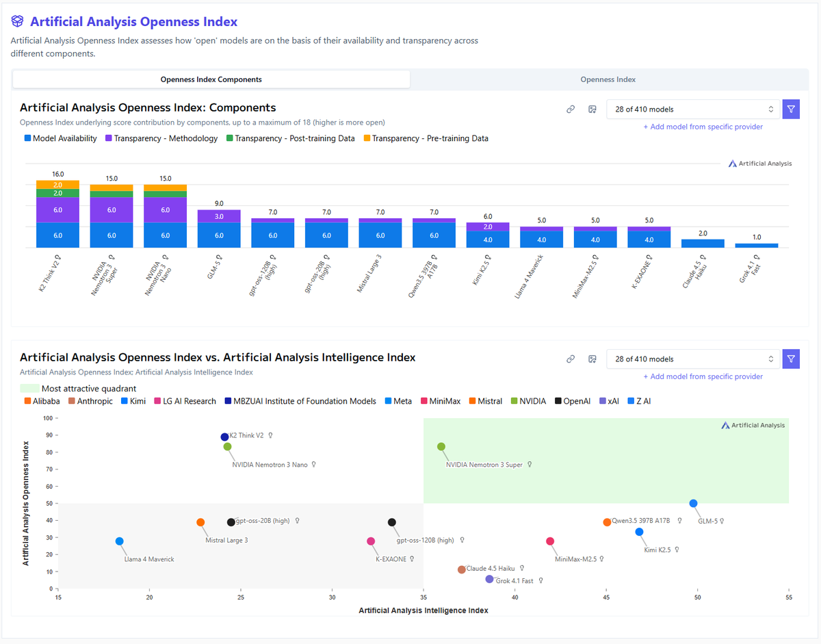This screenshot has height=644, width=821.
Task: Click Kimi K2.5 scatter data point
Action: click(x=639, y=532)
